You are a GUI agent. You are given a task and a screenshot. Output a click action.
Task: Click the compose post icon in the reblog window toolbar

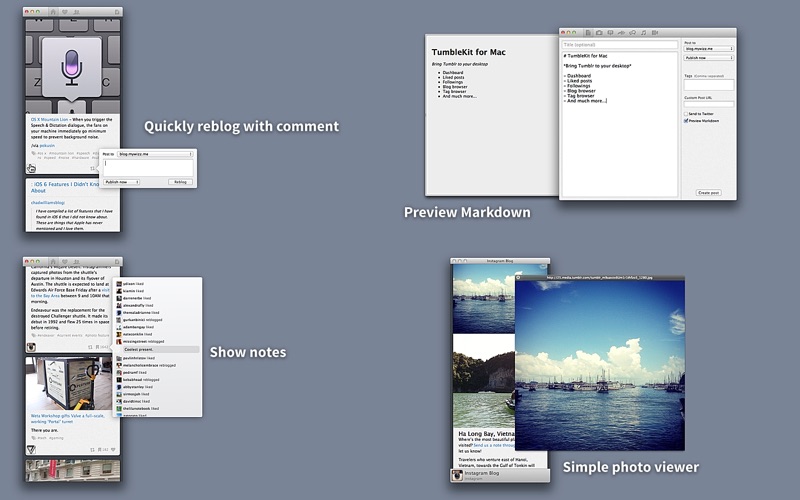pyautogui.click(x=117, y=11)
